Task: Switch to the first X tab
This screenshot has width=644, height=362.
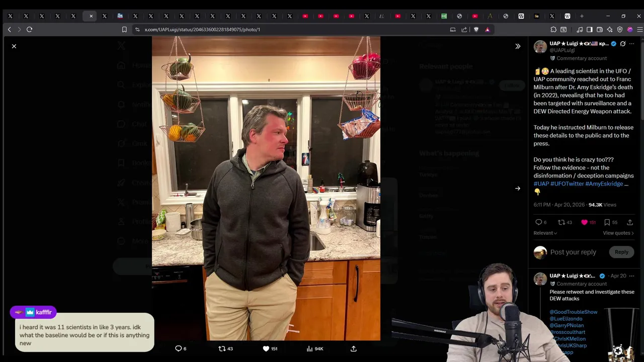Action: [x=11, y=16]
